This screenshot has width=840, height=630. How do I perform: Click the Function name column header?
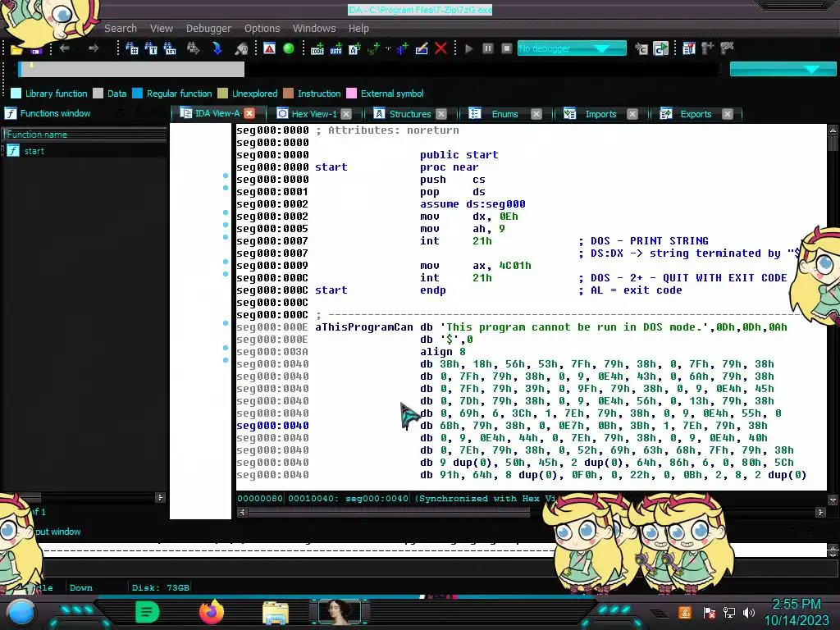click(x=85, y=135)
